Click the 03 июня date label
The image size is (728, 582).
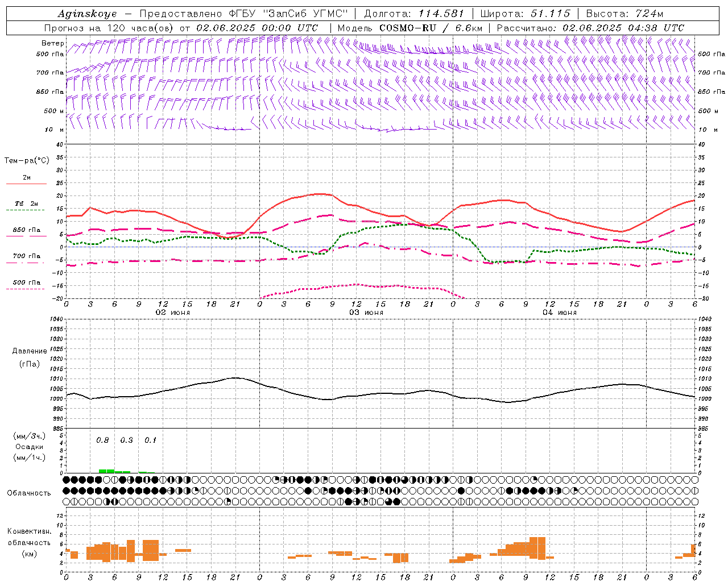366,313
